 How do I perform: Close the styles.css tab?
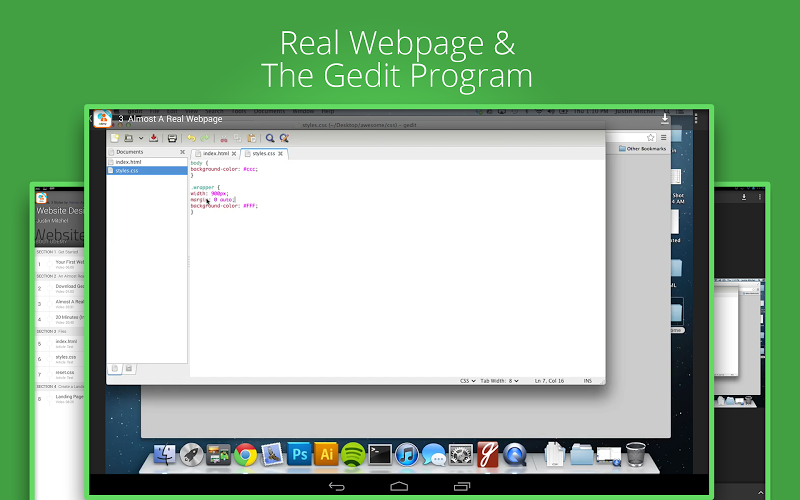pyautogui.click(x=280, y=154)
